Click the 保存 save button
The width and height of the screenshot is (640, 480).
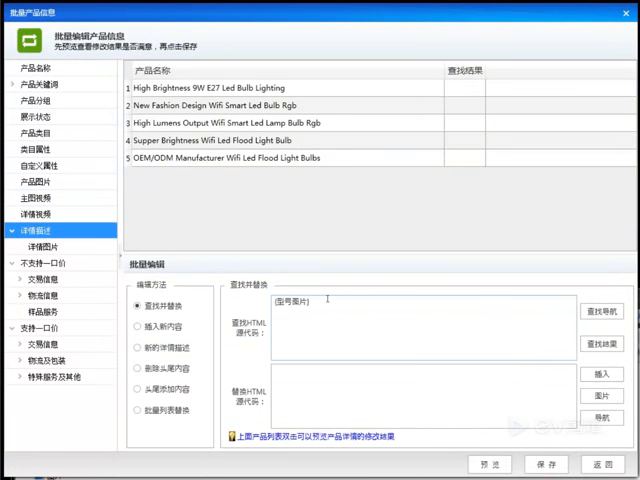(x=546, y=464)
